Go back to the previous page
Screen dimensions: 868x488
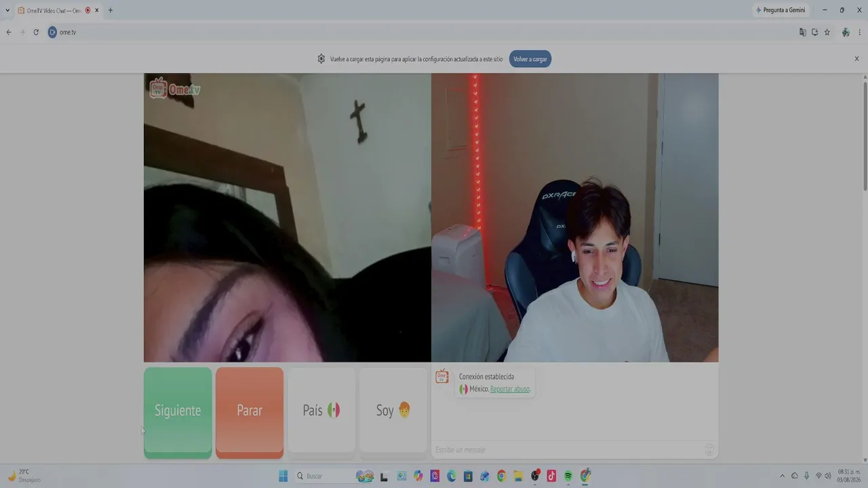(9, 32)
